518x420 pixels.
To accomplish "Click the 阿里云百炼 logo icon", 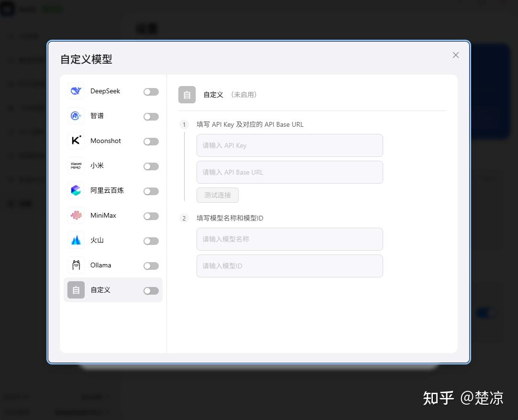I will (x=76, y=190).
